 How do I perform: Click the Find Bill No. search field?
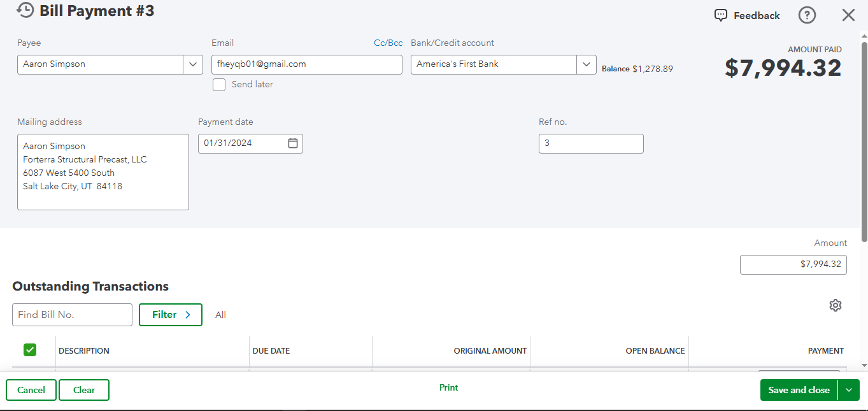(72, 315)
